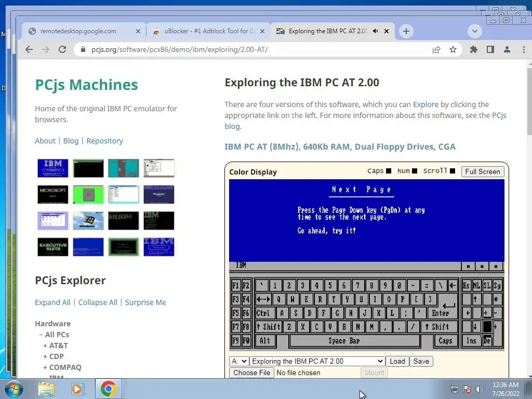Click the F1 key on emulated keyboard

(x=235, y=286)
